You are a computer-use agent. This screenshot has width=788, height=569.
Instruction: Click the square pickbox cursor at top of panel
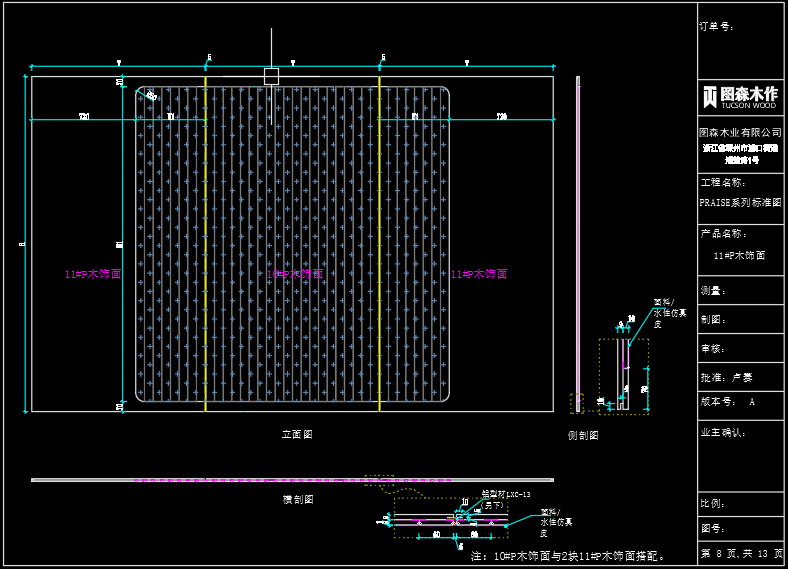271,76
